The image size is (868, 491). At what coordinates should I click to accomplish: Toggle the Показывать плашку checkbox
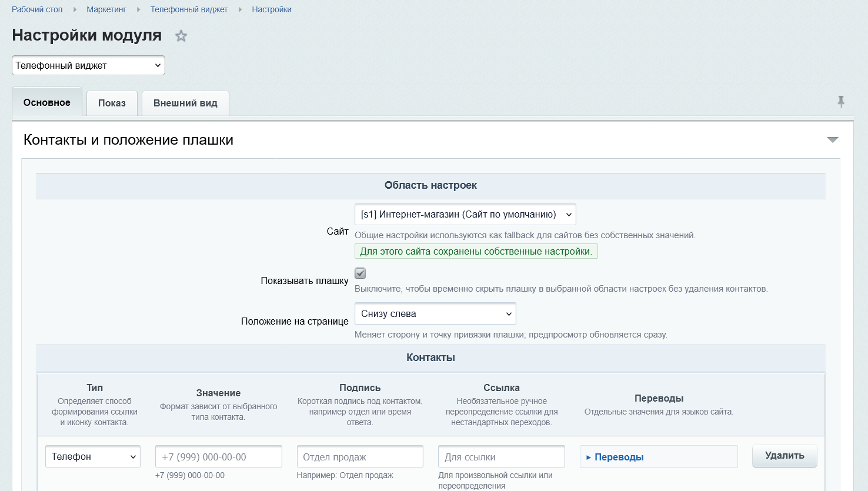[x=360, y=273]
